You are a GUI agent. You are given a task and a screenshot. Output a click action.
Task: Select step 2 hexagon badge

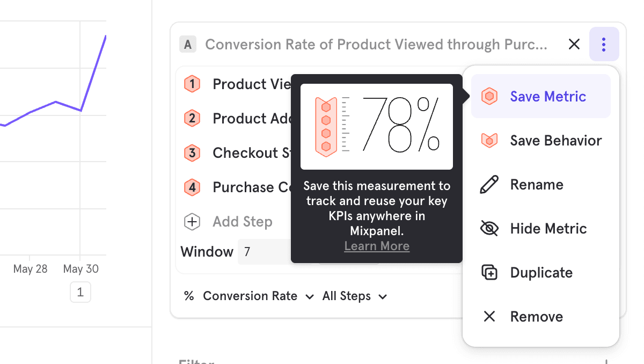(x=192, y=119)
